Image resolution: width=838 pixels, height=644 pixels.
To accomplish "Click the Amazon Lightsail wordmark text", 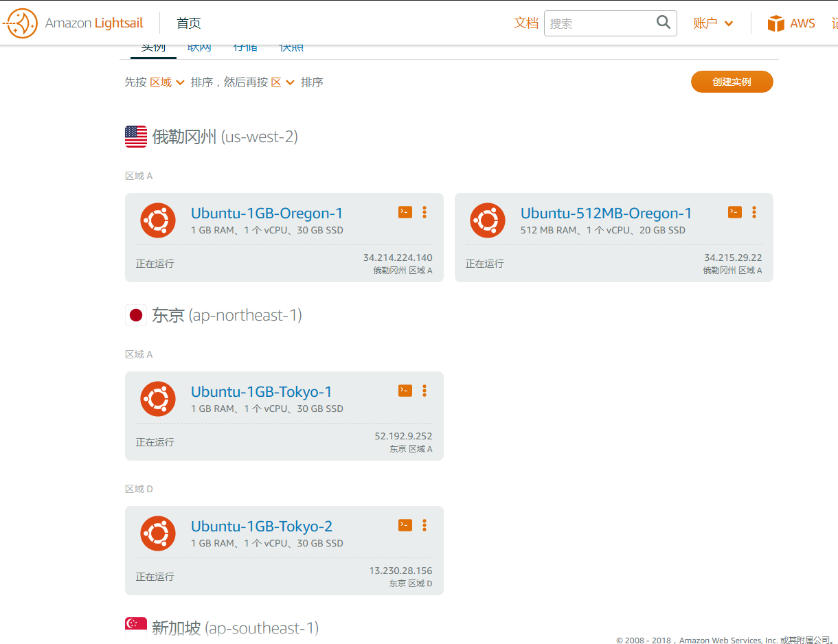I will (x=94, y=23).
